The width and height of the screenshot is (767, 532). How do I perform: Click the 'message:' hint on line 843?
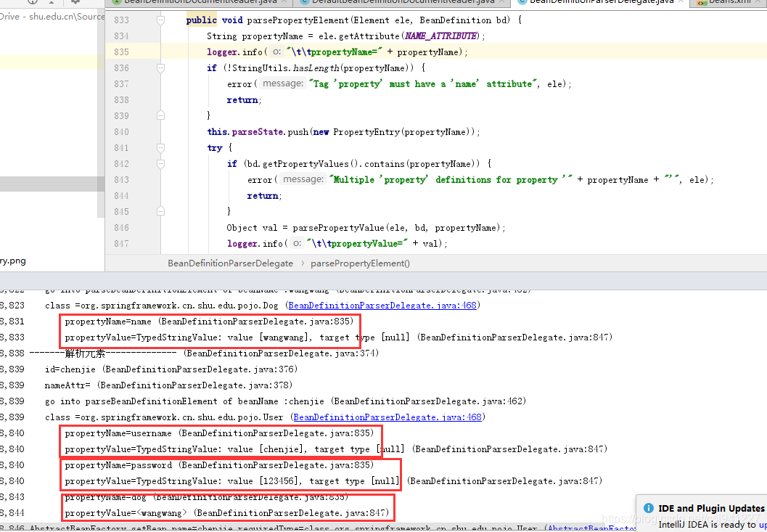pos(303,179)
